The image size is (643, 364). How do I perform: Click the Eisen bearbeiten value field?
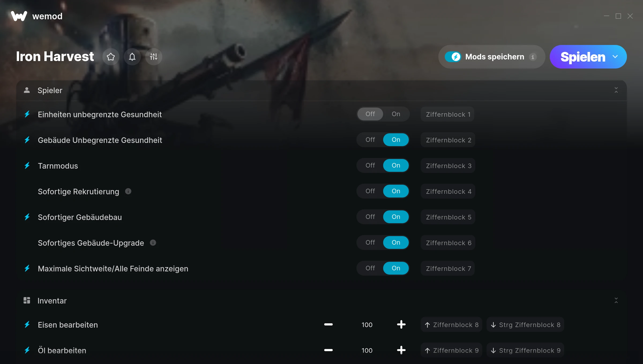367,325
